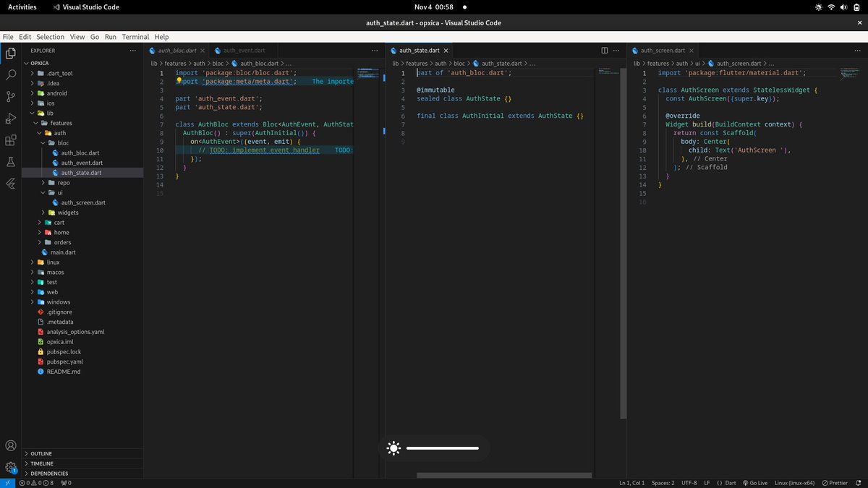The width and height of the screenshot is (868, 488).
Task: Click the vertical scrollbar of auth_state.dart editor
Action: pos(624,244)
